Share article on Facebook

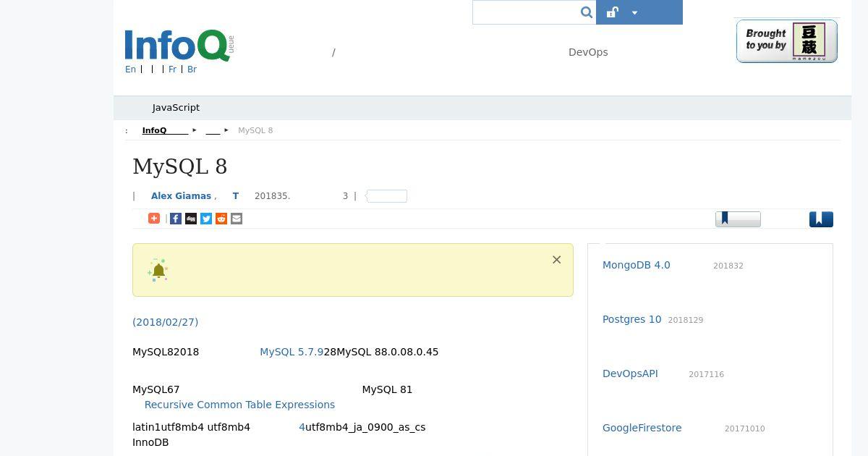(x=176, y=219)
